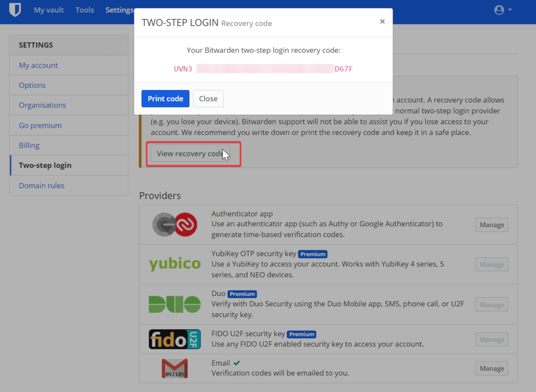
Task: Manage the FIDO U2F provider
Action: pos(492,339)
